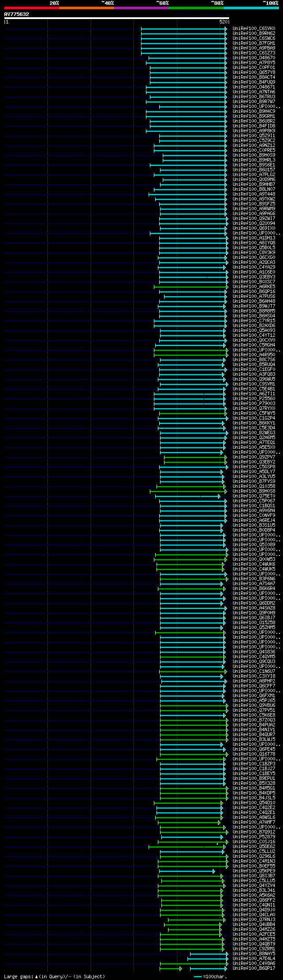Image resolution: width=283 pixels, height=980 pixels.
Task: Click the cyan alignment bar of UniRef100_A7E4L4
Action: [x=208, y=958]
